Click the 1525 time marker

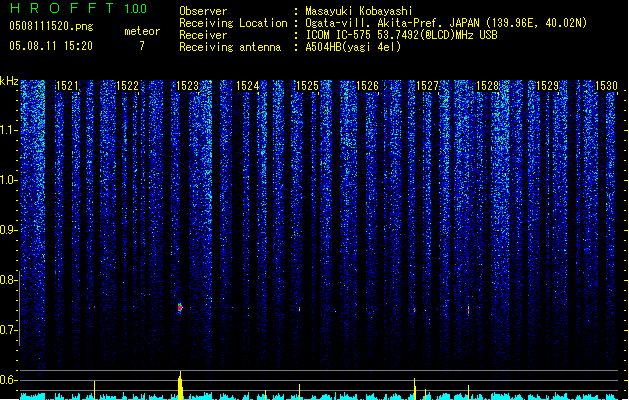click(x=307, y=86)
